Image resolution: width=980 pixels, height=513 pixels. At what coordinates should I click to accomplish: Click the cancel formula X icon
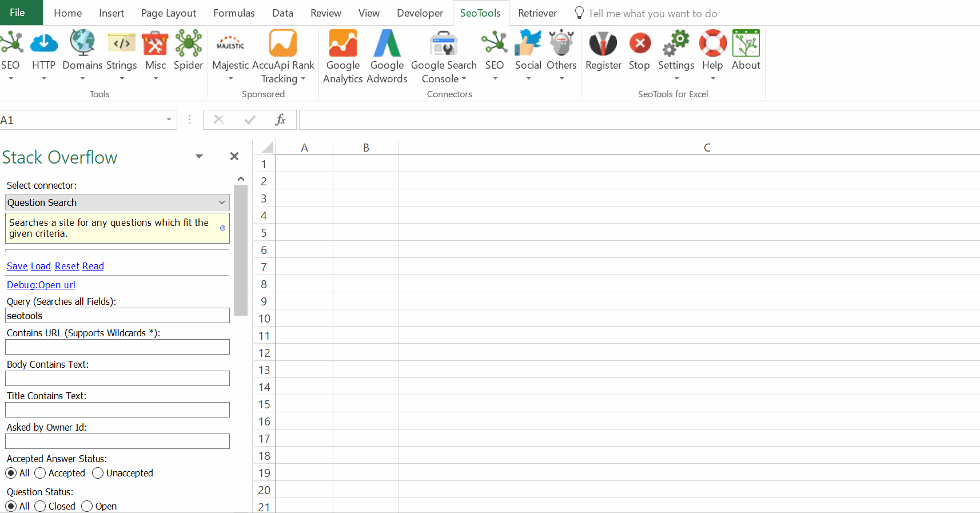click(x=218, y=120)
